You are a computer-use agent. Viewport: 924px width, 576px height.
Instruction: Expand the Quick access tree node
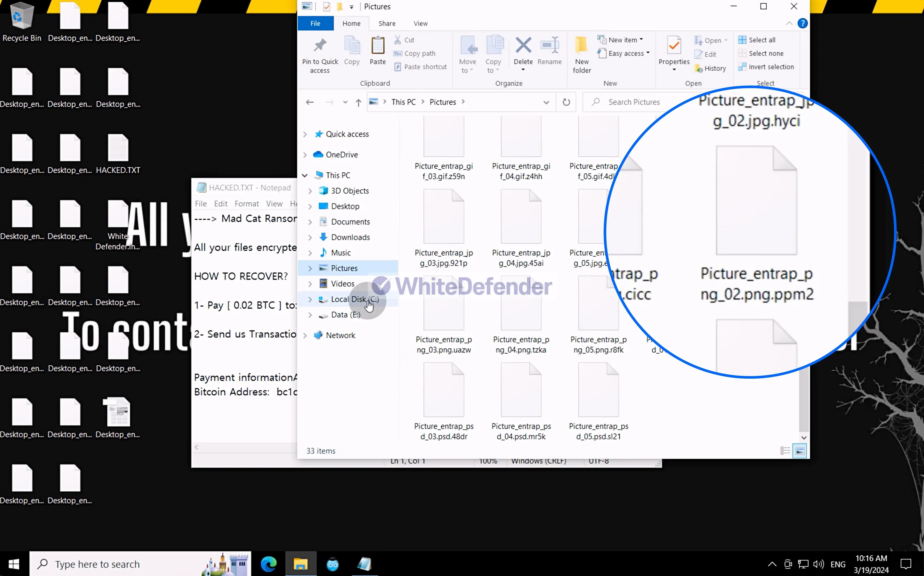point(305,134)
